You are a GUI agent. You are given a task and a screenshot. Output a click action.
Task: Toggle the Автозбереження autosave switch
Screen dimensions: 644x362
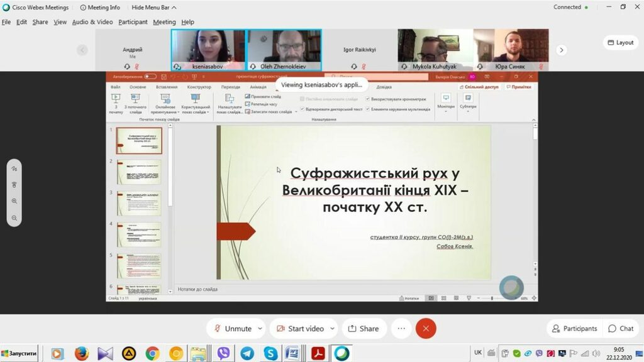(150, 77)
